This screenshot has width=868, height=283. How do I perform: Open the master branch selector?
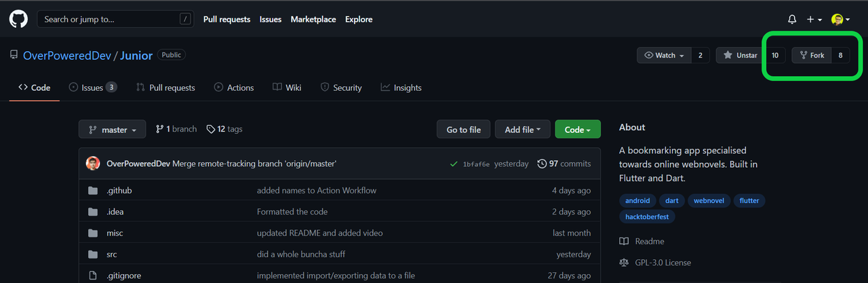[112, 130]
